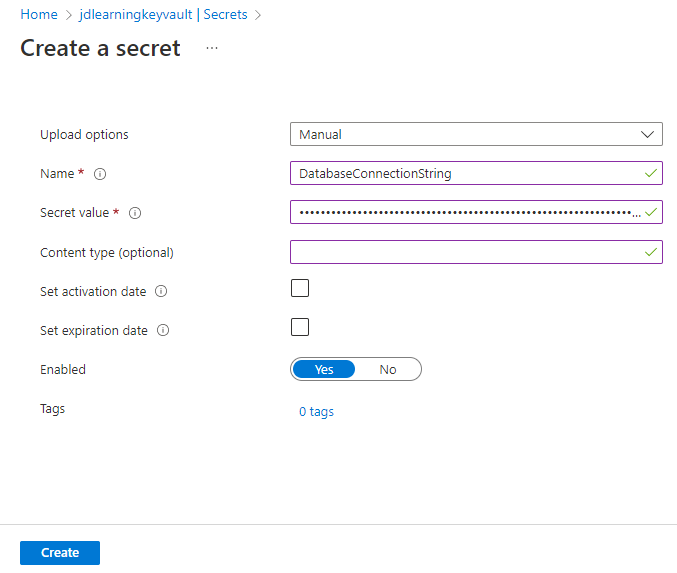Click the green checkmark in Secret value field
Viewport: 677px width, 573px height.
[x=651, y=212]
